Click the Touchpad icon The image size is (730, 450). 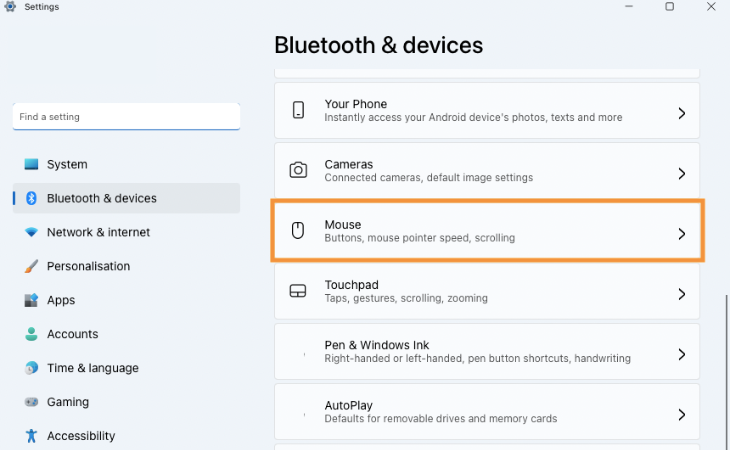(x=298, y=291)
